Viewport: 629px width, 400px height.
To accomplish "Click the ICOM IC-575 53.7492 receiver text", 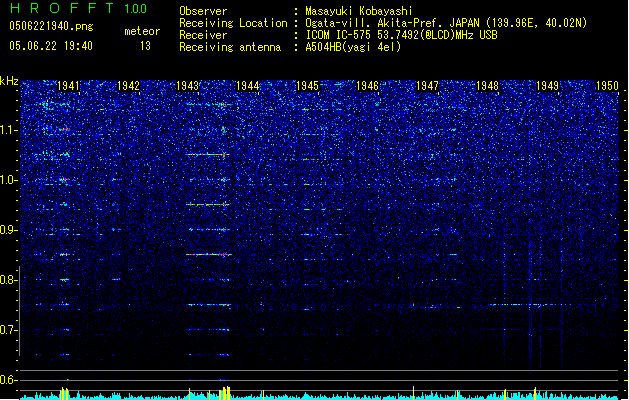I will click(401, 35).
